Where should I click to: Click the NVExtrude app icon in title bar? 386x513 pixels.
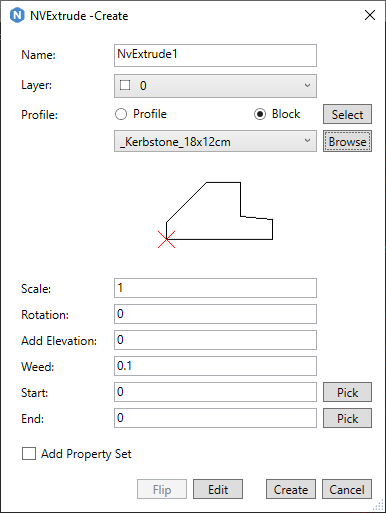17,15
